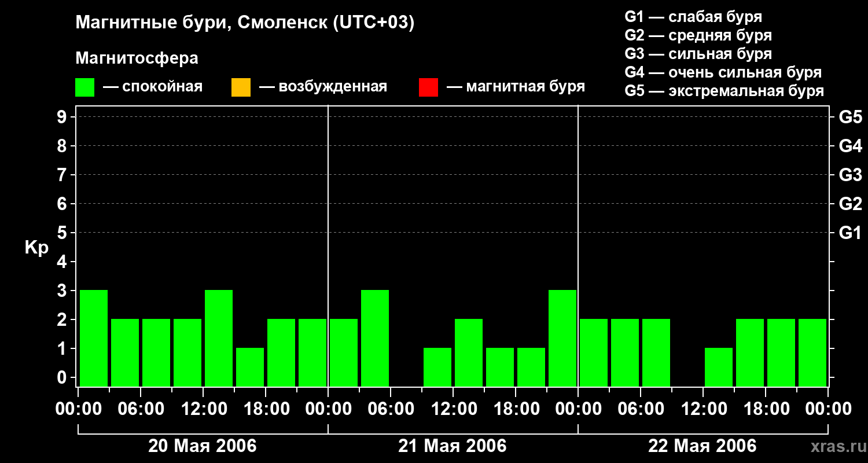Screen dimensions: 868x463
Task: Click the Kp 1 bar at 15:00 on 20 May
Action: tap(250, 367)
